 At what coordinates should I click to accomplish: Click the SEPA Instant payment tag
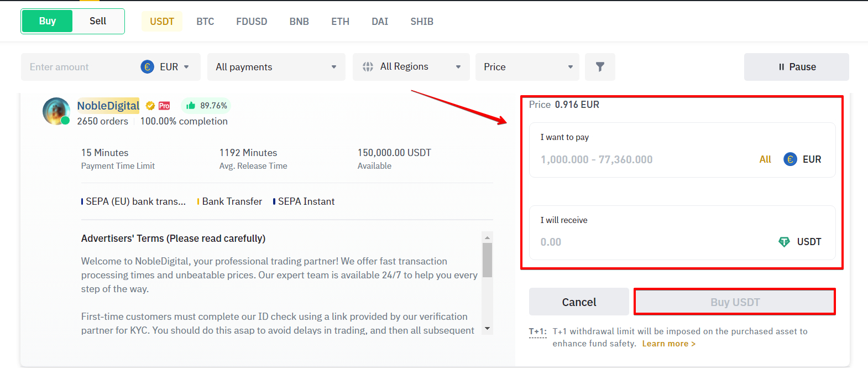tap(304, 201)
